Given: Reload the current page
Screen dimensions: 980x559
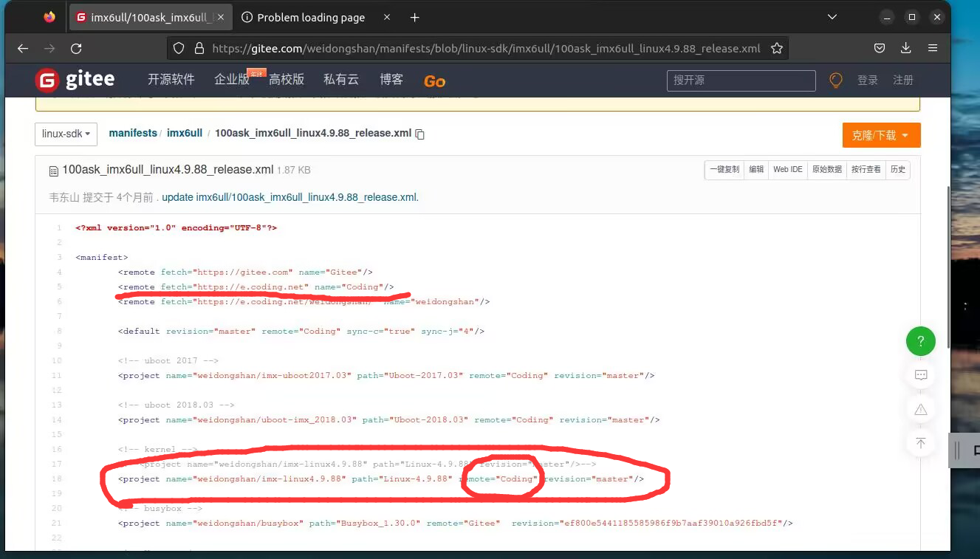Looking at the screenshot, I should (76, 49).
